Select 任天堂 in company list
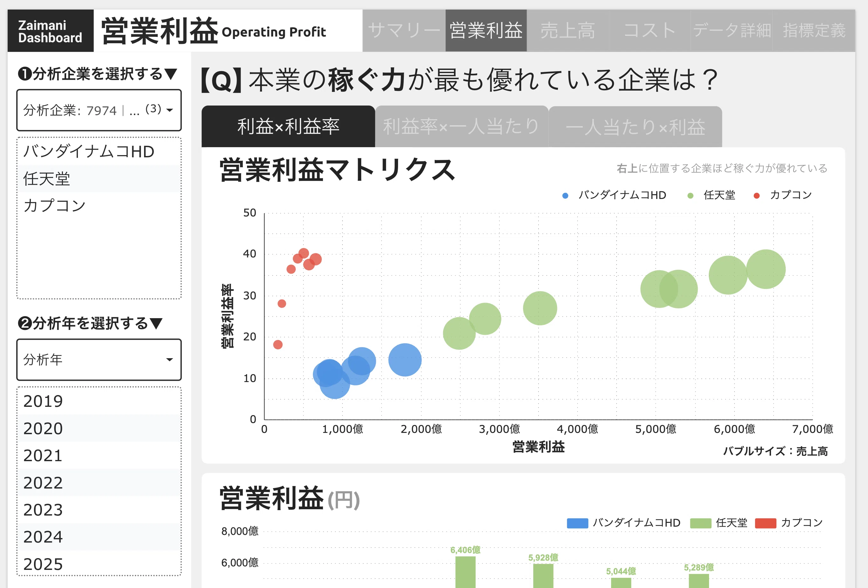868x588 pixels. [x=99, y=178]
